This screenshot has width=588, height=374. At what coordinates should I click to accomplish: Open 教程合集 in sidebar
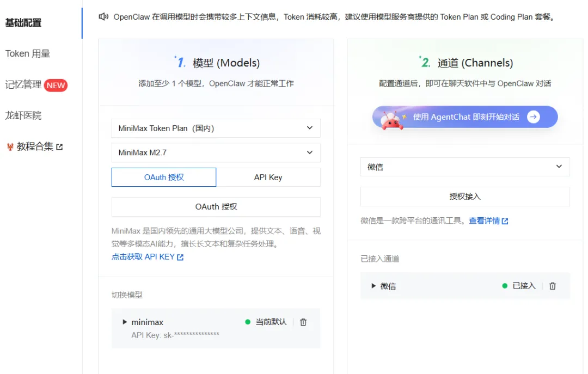pyautogui.click(x=35, y=146)
